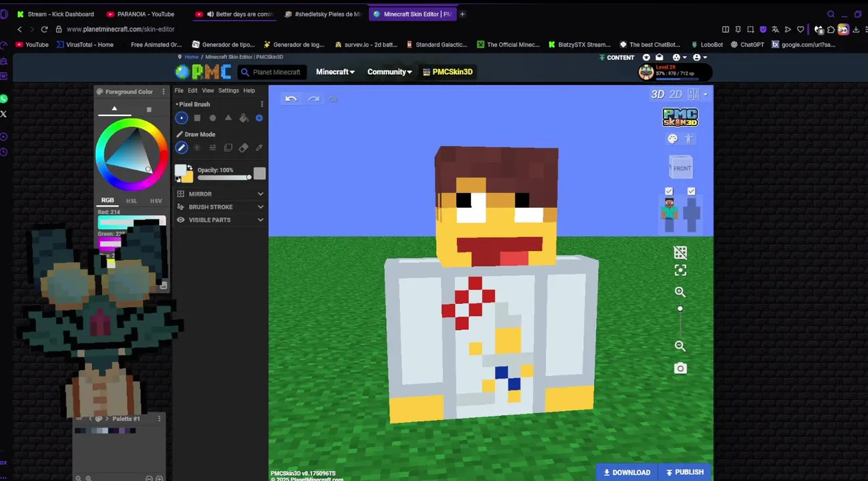Open the PMCSkin3D nav link
The image size is (868, 481).
[x=448, y=72]
